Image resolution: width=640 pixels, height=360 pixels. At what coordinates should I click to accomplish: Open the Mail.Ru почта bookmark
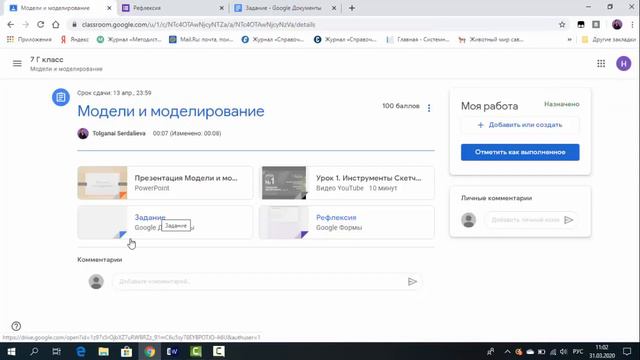click(201, 40)
